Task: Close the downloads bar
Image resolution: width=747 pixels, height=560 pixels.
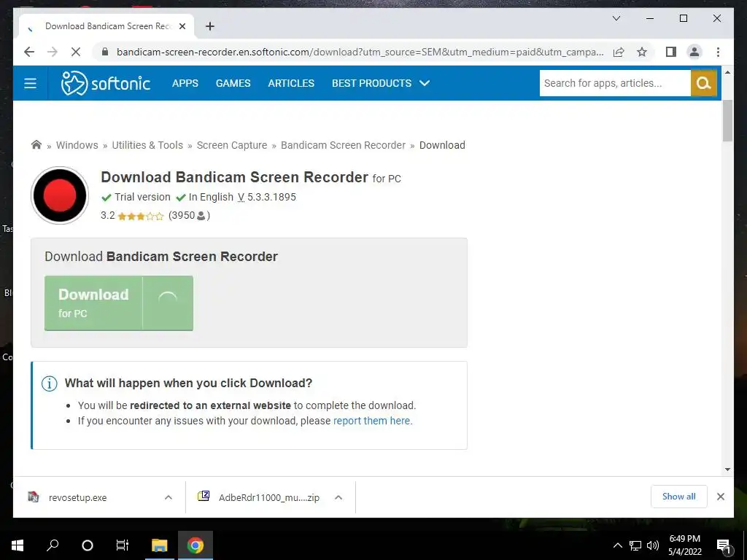Action: coord(721,497)
